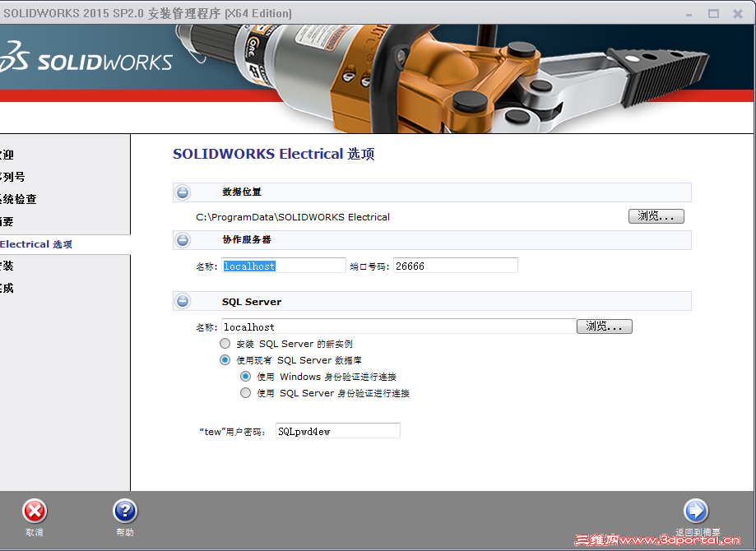Click the red Cancel (取消) icon
Viewport: 756px width, 551px height.
pos(35,512)
